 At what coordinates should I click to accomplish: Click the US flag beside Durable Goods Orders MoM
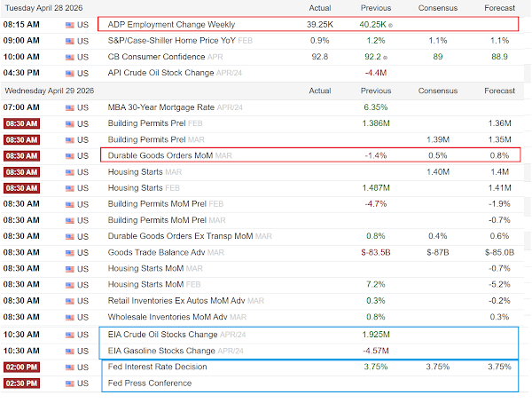(x=69, y=156)
